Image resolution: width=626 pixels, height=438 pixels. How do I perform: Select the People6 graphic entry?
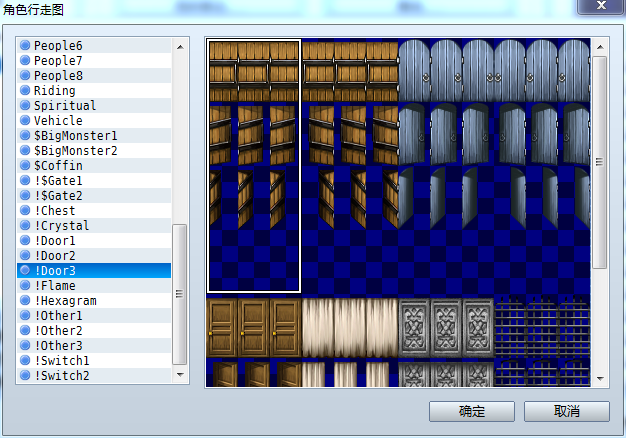[x=94, y=46]
